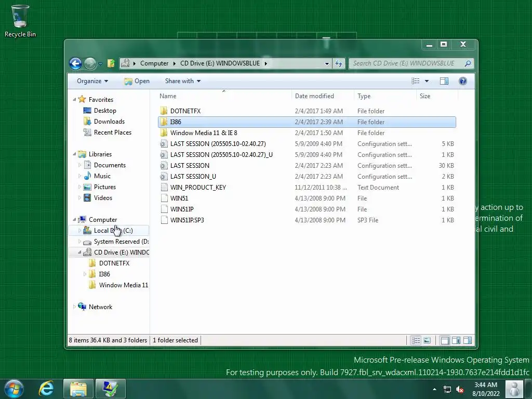Select the WIN51IP file
Viewport: 532px width, 399px height.
click(x=307, y=209)
